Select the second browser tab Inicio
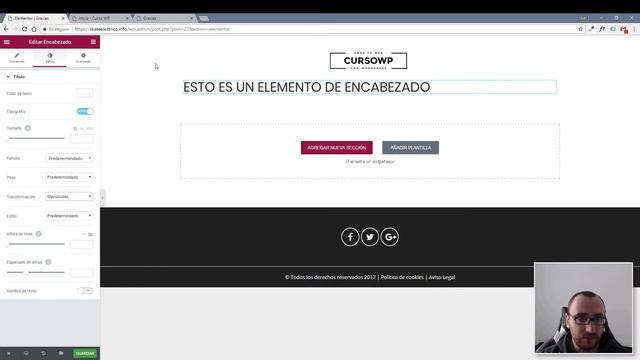The height and width of the screenshot is (360, 640). coord(100,18)
